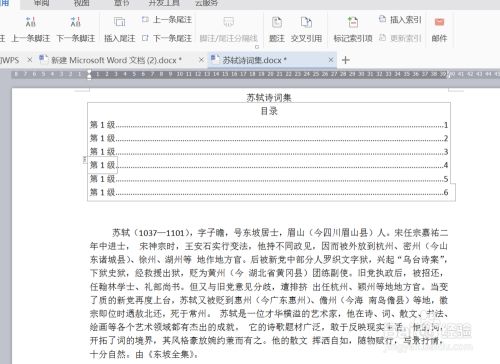Click the small TOC handle icon beside entry 4
The height and width of the screenshot is (364, 500).
pos(85,160)
